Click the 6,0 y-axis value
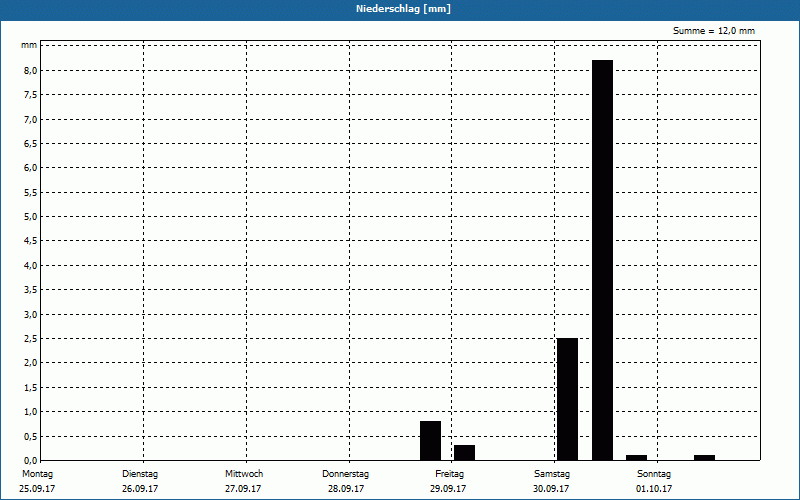The image size is (800, 500). 31,168
